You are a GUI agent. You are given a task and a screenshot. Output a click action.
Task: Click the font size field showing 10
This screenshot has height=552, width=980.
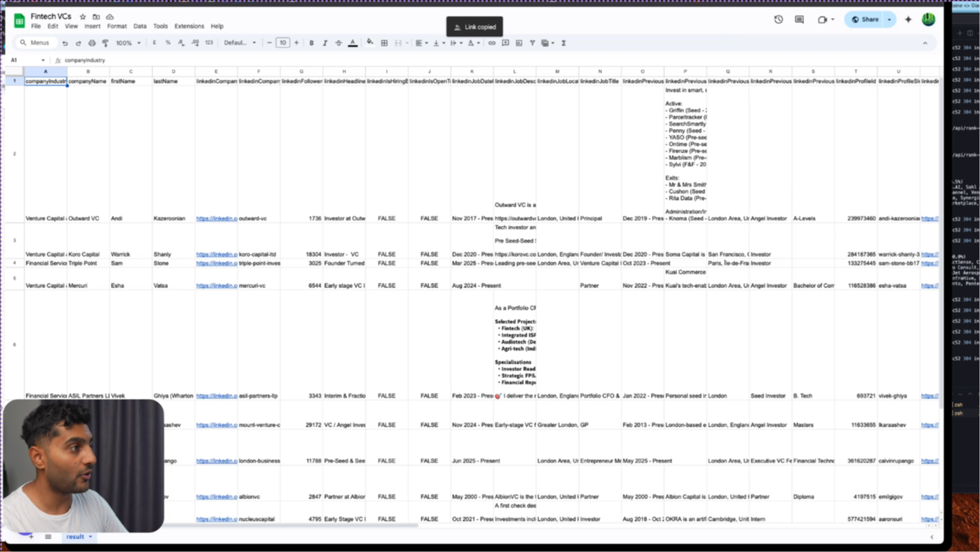tap(283, 43)
